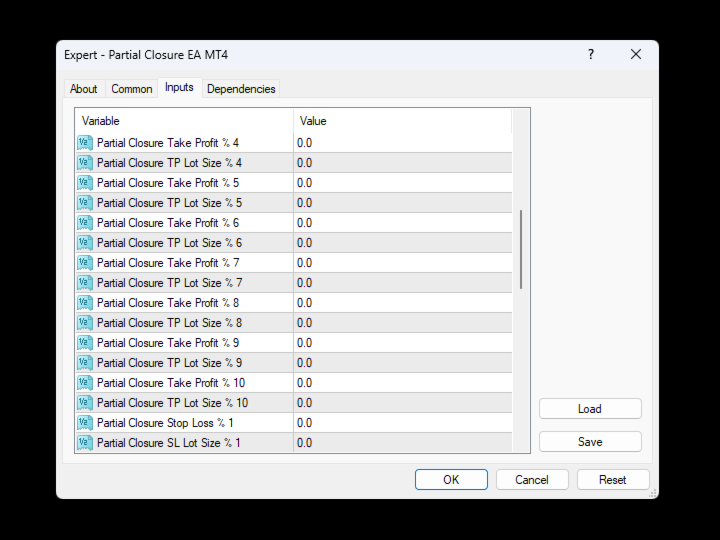Select the 'Partial Closure SL Lot Size % 1' name
720x540 pixels.
click(169, 443)
